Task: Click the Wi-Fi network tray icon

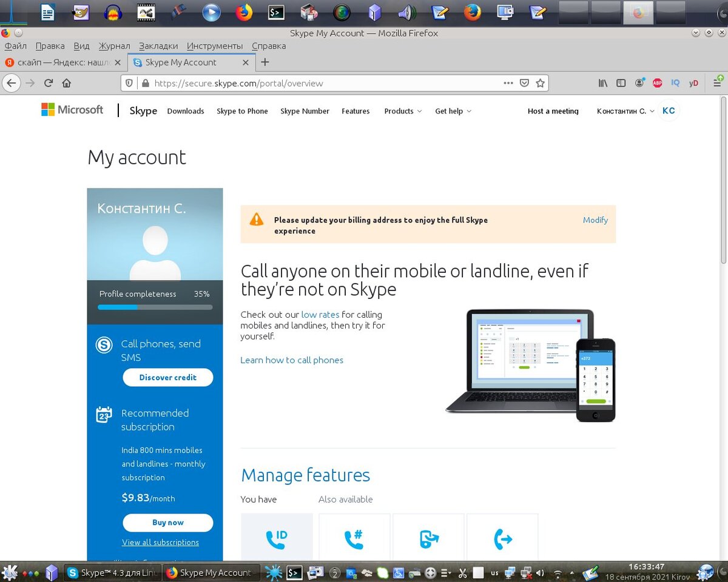Action: (x=558, y=572)
